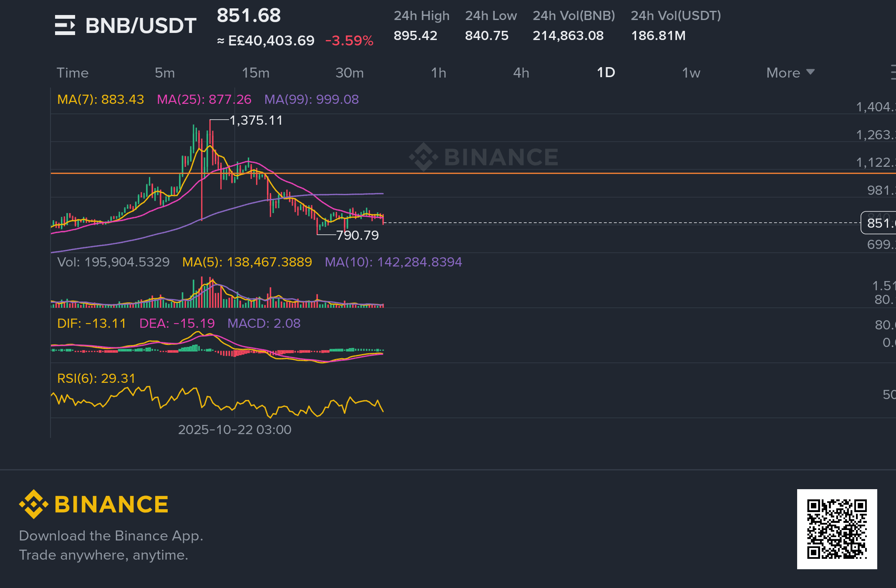The width and height of the screenshot is (896, 588).
Task: Click the More dropdown arrow
Action: [x=810, y=72]
